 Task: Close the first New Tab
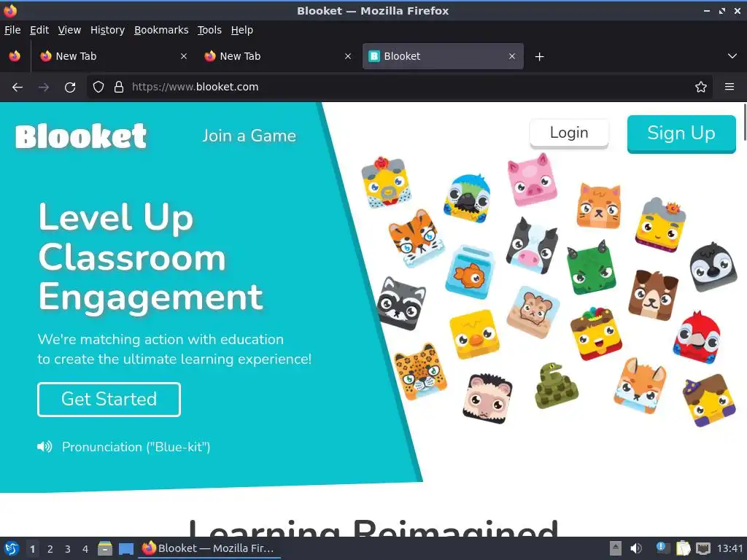tap(184, 56)
